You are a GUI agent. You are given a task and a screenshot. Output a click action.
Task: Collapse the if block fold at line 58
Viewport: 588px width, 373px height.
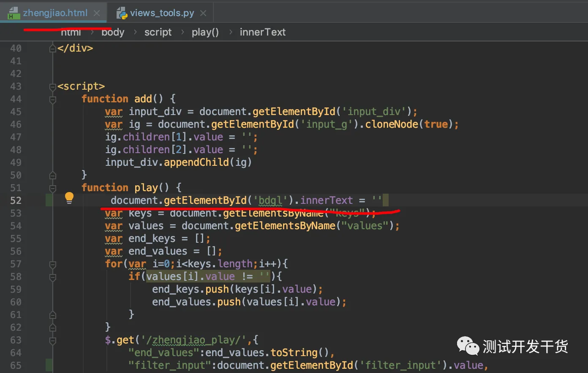click(x=53, y=277)
